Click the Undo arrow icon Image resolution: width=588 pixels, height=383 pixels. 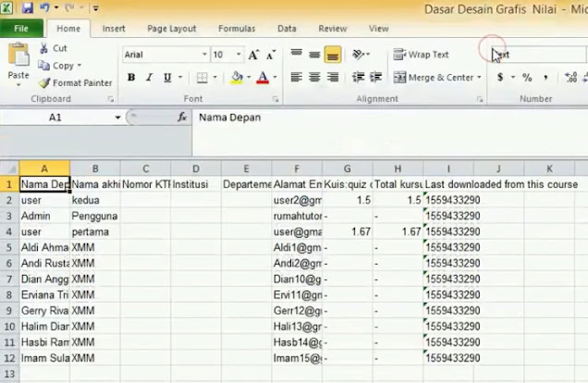(x=44, y=7)
